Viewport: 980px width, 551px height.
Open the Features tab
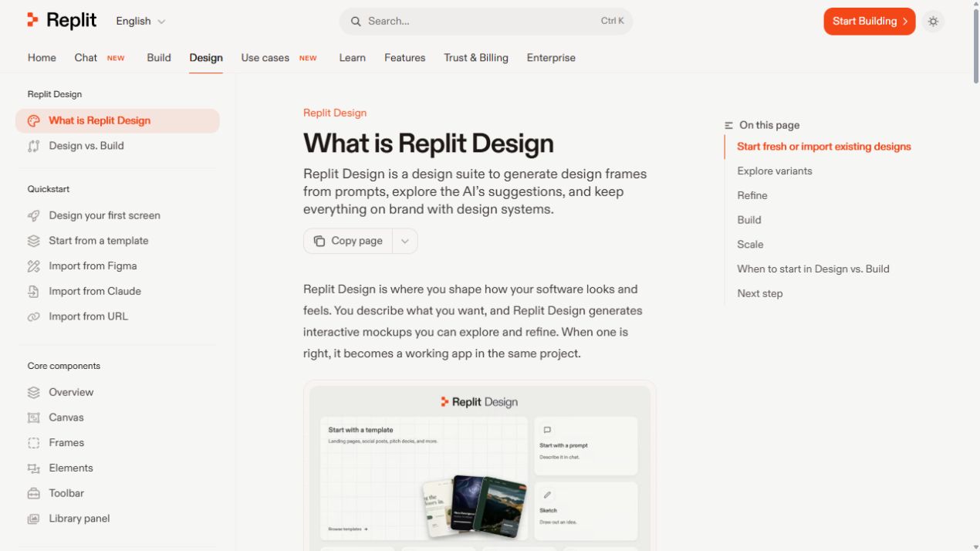(x=404, y=58)
